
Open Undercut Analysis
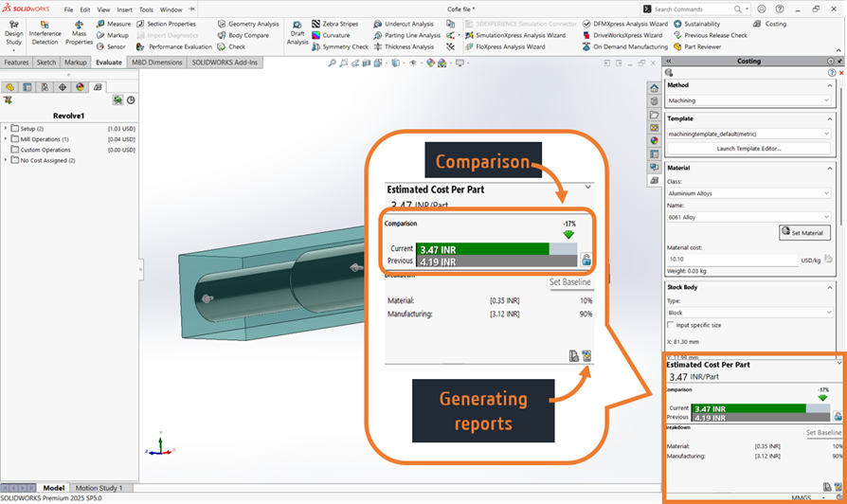pos(404,24)
